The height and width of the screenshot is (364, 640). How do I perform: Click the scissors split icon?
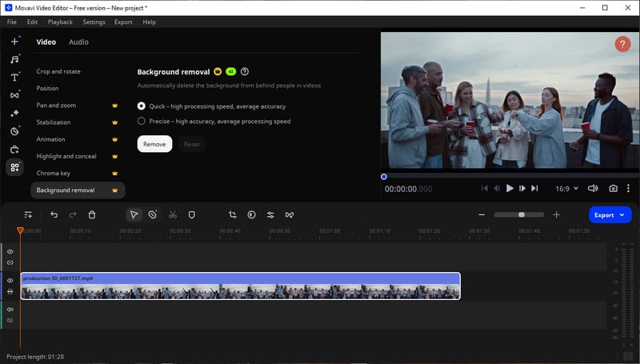click(173, 214)
